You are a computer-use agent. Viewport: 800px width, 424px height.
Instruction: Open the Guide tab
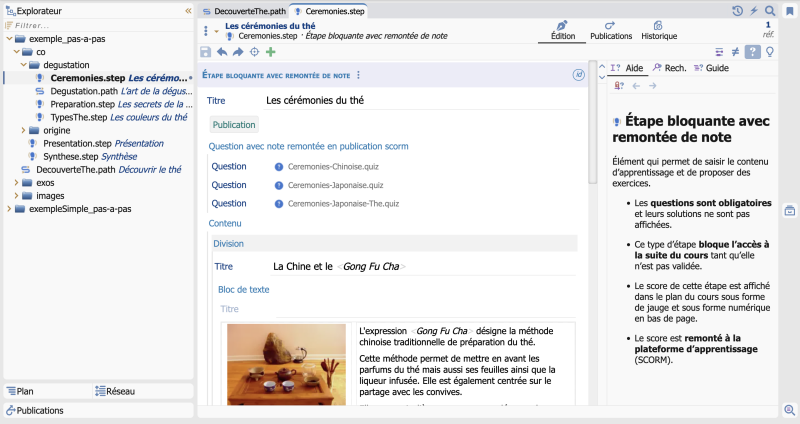coord(711,68)
